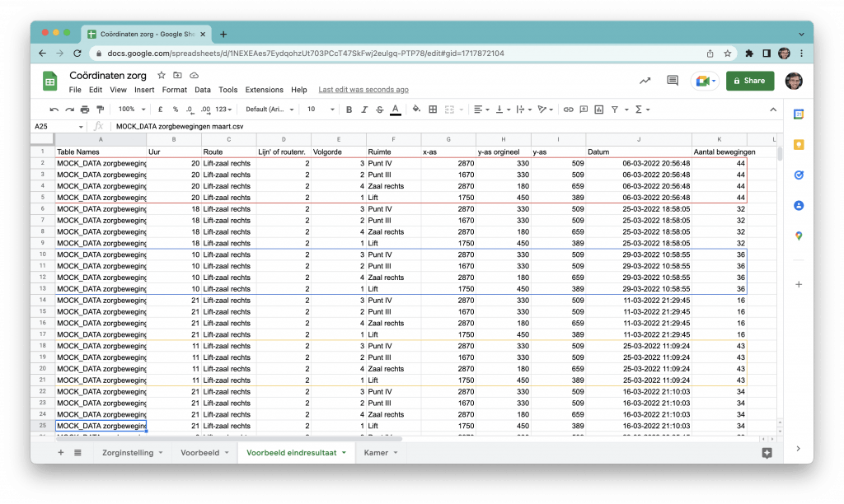Open the comment history icon
This screenshot has width=844, height=504.
tap(673, 81)
